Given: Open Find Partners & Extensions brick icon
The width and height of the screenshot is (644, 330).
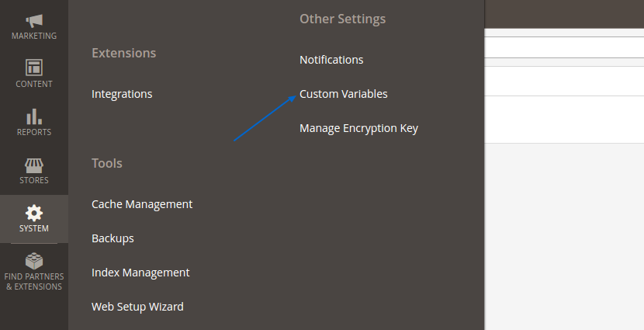Looking at the screenshot, I should pyautogui.click(x=34, y=261).
